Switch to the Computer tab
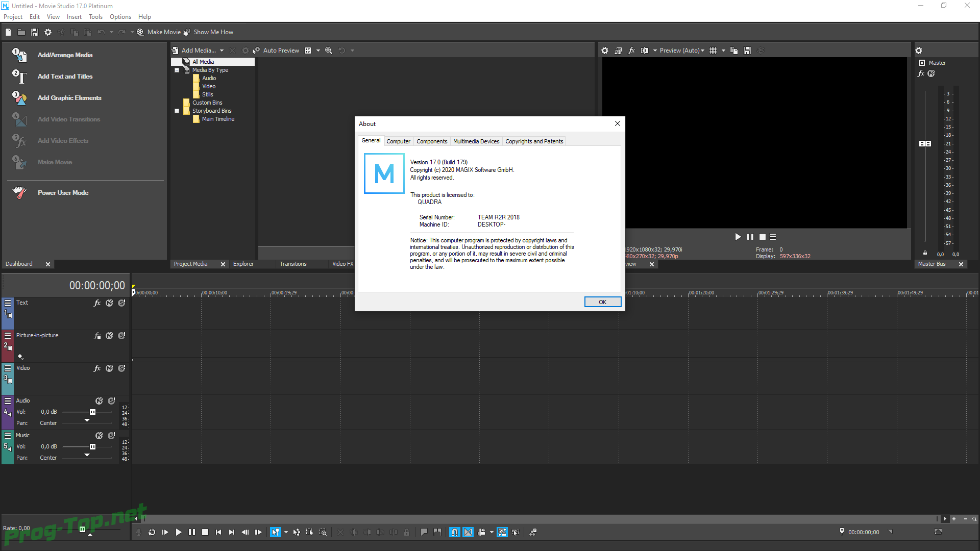This screenshot has height=551, width=980. [x=398, y=141]
